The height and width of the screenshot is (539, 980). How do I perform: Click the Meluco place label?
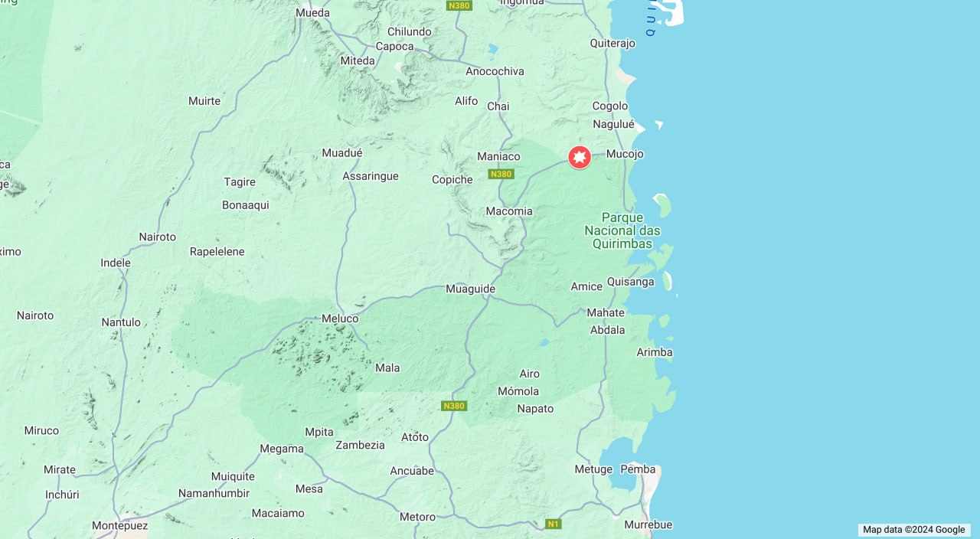(340, 318)
